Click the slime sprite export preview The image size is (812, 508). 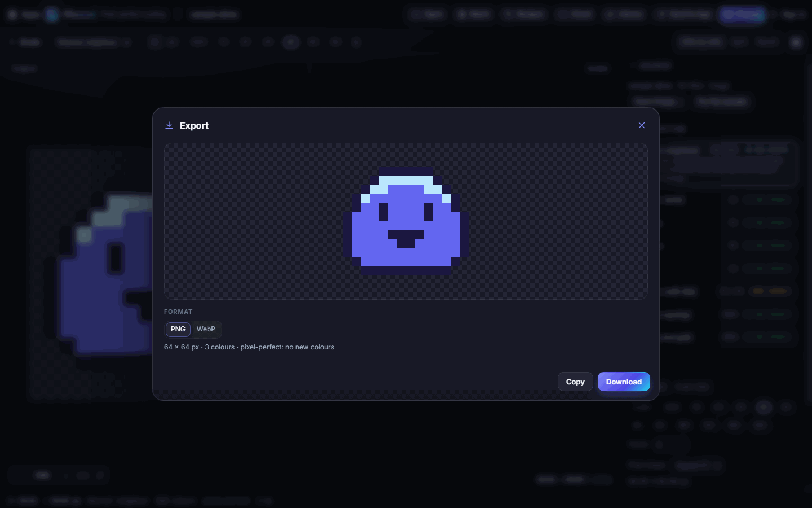406,221
